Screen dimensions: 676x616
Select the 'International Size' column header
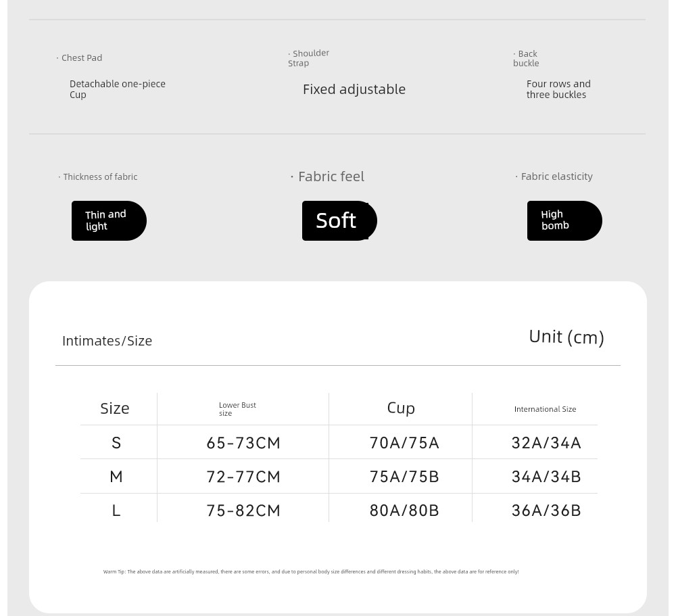coord(545,409)
